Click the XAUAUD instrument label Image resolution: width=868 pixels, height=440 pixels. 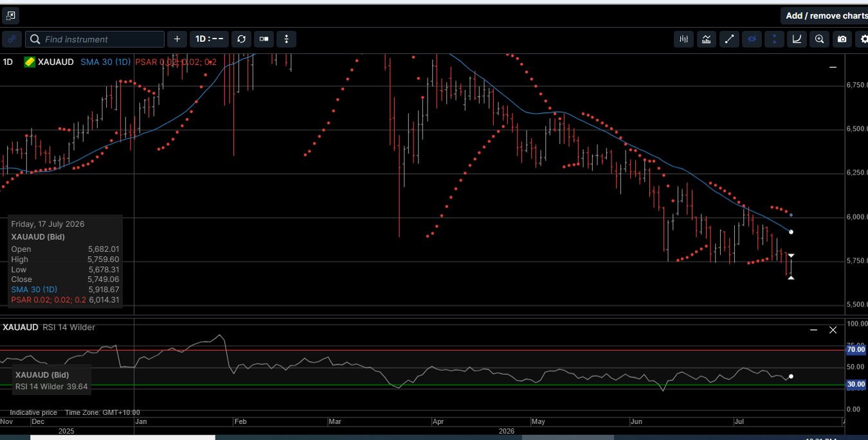click(56, 62)
